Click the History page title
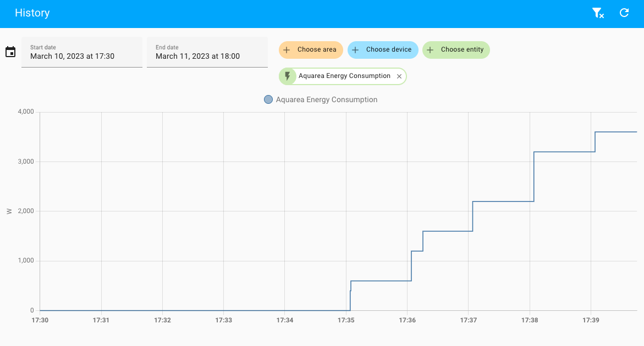 (x=32, y=13)
